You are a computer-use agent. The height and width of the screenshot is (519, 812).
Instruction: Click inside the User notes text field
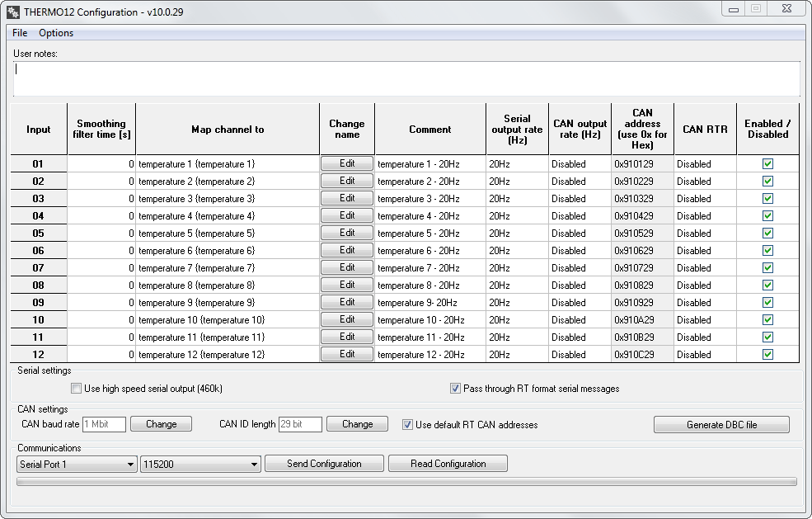coord(406,78)
